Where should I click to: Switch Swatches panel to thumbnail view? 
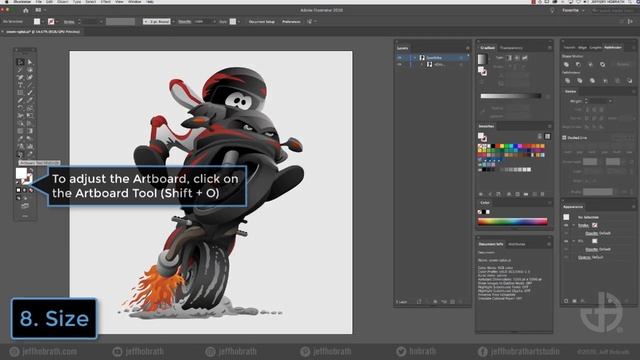coord(547,136)
